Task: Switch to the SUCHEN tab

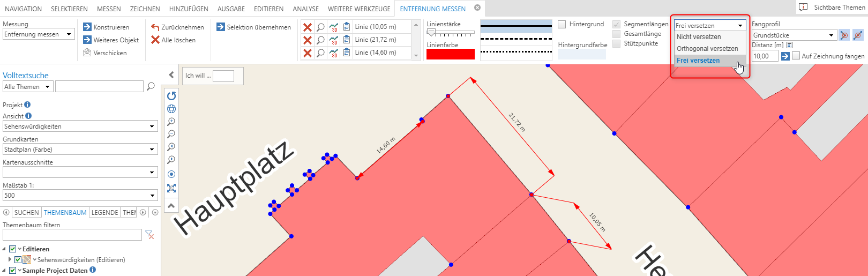Action: 26,213
